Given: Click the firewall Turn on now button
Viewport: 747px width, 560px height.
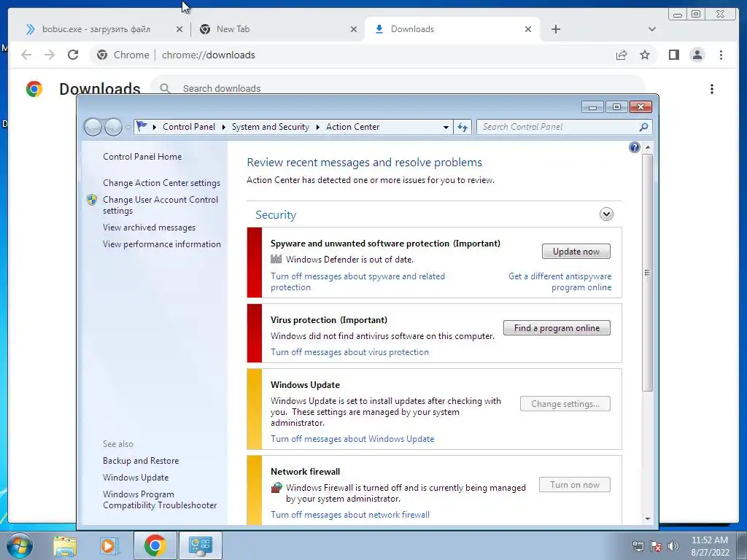Looking at the screenshot, I should click(x=575, y=485).
